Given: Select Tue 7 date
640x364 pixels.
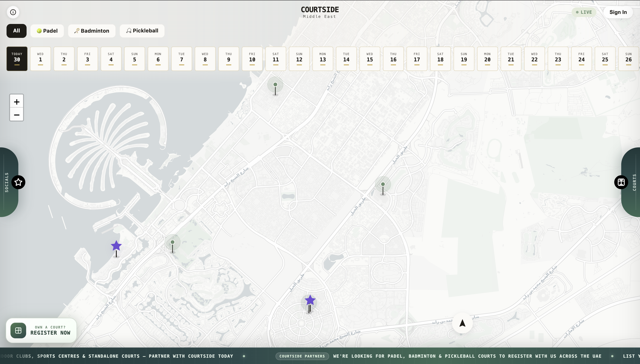Looking at the screenshot, I should [182, 59].
